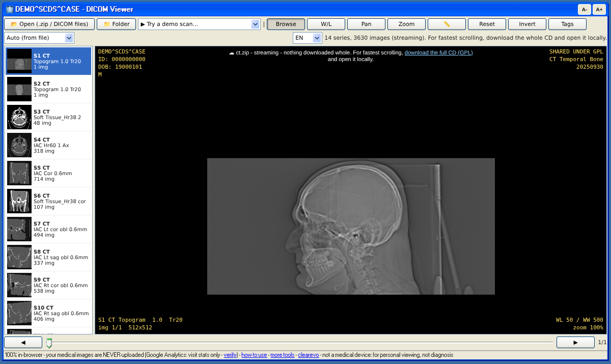611x364 pixels.
Task: Open the EN language dropdown
Action: pos(308,38)
